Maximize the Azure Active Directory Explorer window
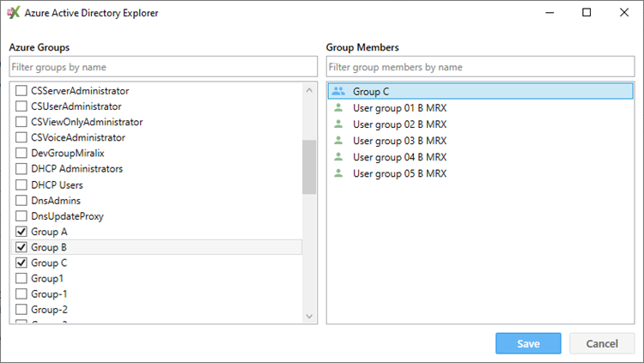 click(586, 13)
